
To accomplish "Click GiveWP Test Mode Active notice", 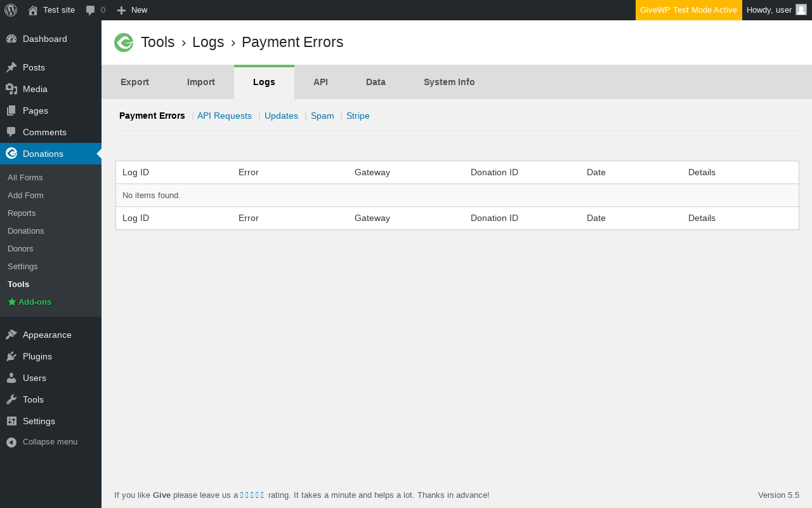I will click(x=689, y=10).
